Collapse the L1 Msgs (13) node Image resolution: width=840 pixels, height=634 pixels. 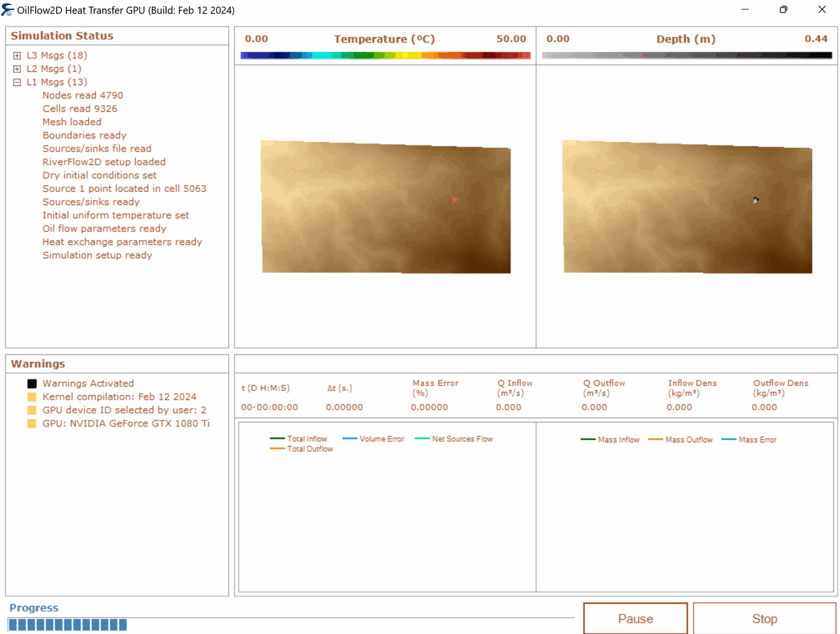coord(17,82)
